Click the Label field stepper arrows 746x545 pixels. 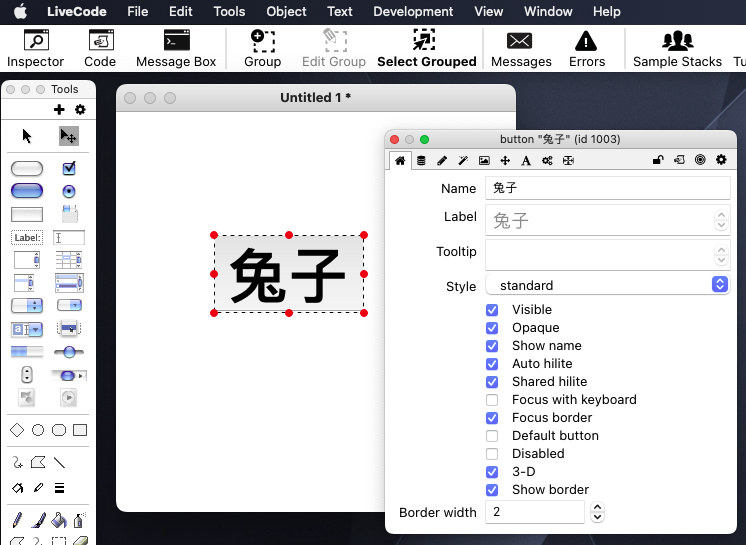tap(721, 220)
